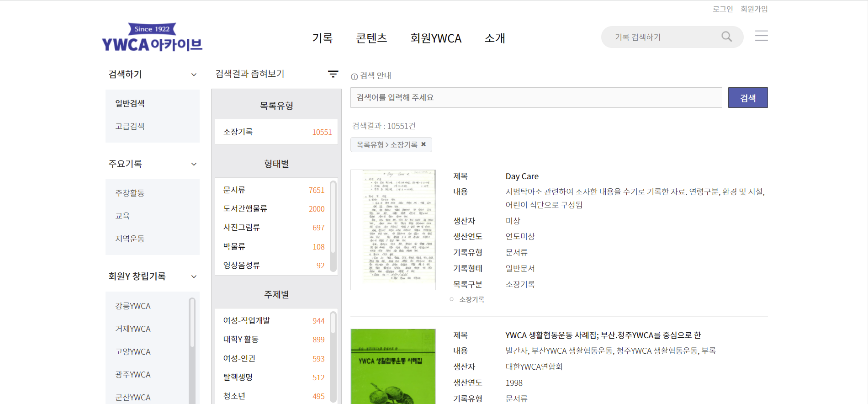The height and width of the screenshot is (404, 868).
Task: Click the 로그인 link
Action: (722, 9)
